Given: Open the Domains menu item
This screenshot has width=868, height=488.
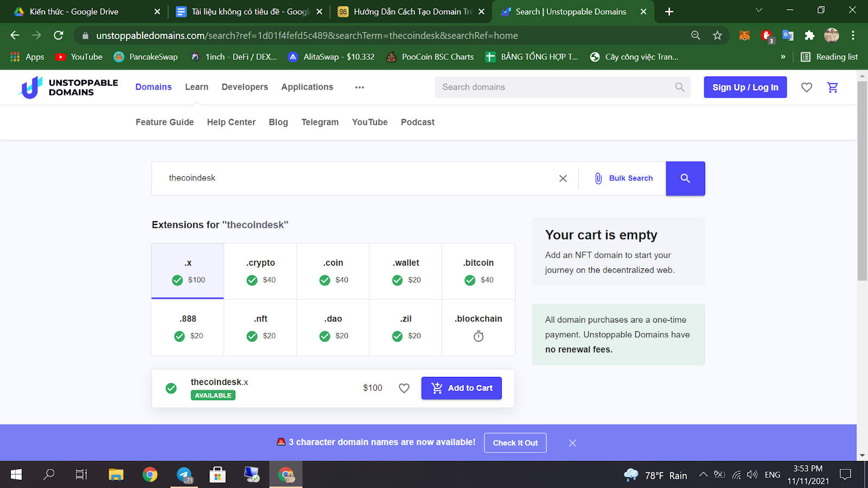Looking at the screenshot, I should coord(154,87).
